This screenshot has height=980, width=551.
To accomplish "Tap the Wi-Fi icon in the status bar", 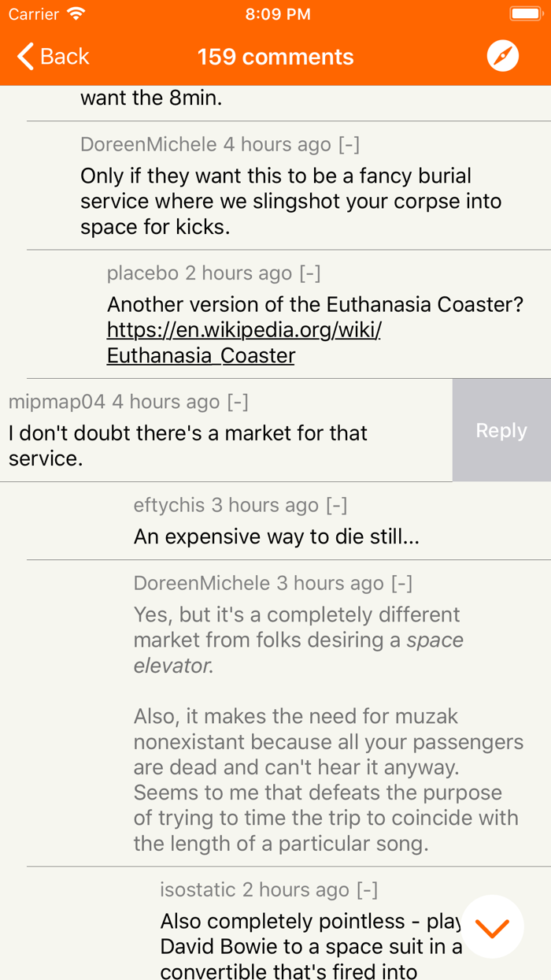I will coord(76,13).
